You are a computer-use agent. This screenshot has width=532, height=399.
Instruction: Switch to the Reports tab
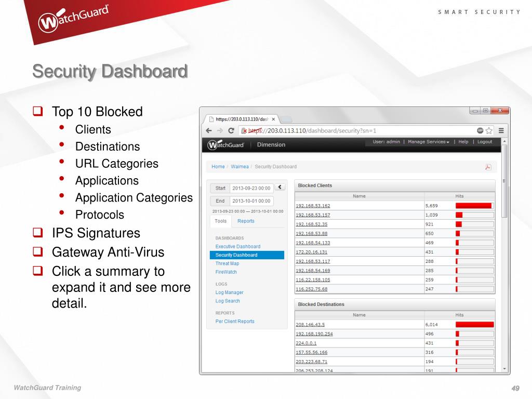click(x=246, y=221)
